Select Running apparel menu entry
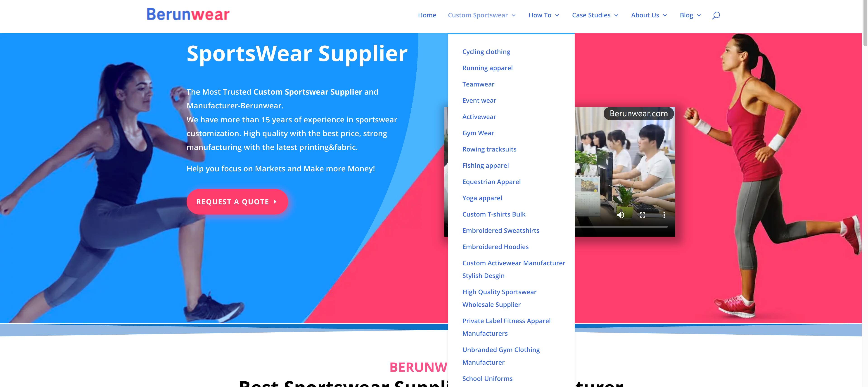Image resolution: width=868 pixels, height=387 pixels. (x=487, y=68)
